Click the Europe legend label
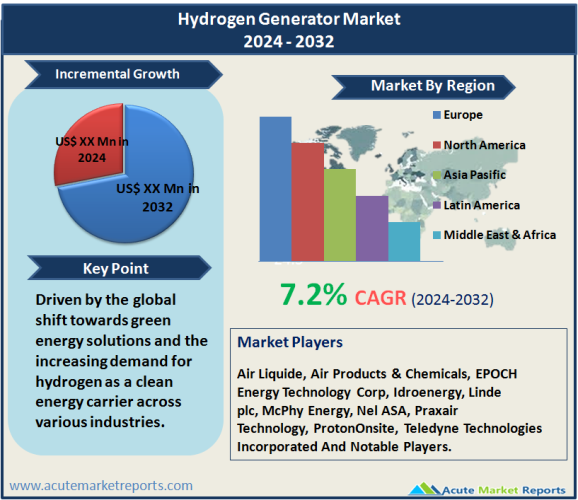This screenshot has height=500, width=578. click(x=463, y=115)
